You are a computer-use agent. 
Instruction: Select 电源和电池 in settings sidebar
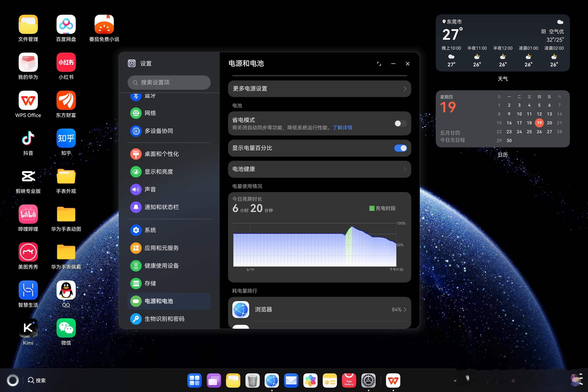[169, 301]
